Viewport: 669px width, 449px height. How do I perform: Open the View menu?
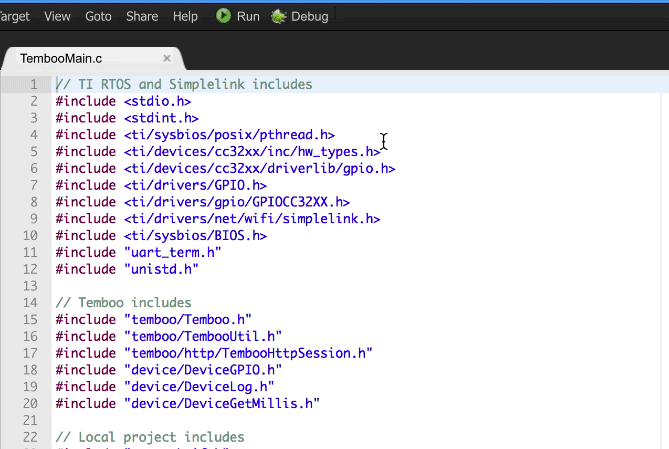(58, 16)
